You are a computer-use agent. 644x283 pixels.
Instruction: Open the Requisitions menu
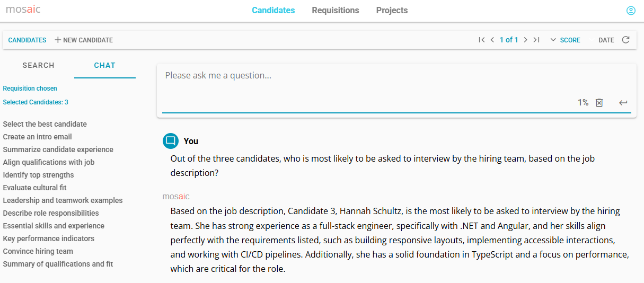click(x=336, y=10)
